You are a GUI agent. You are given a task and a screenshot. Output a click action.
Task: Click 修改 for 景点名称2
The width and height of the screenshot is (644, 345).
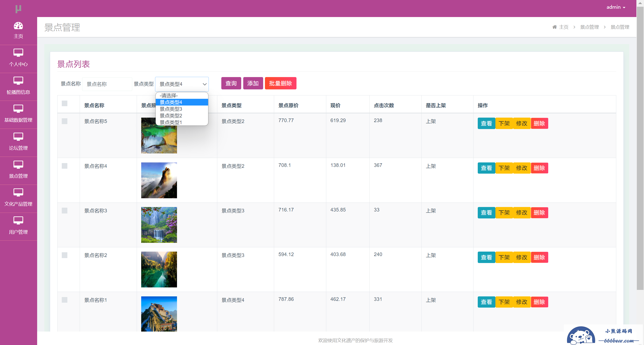tap(522, 257)
